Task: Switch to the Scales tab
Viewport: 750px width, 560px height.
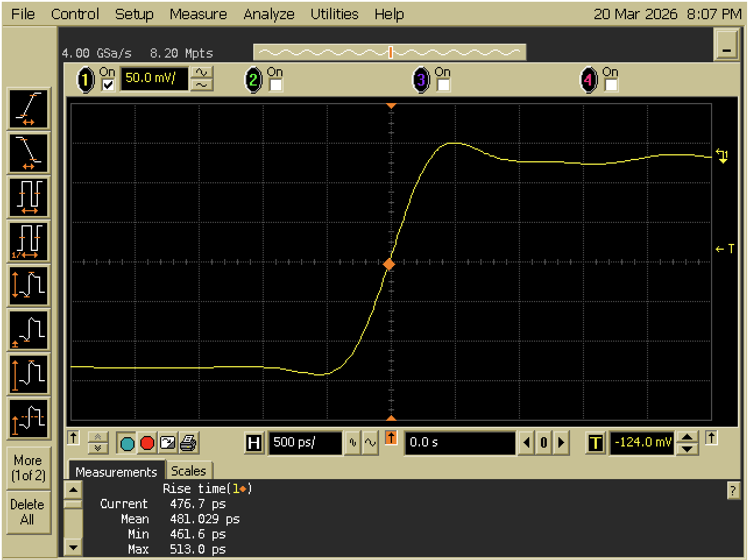Action: [189, 471]
